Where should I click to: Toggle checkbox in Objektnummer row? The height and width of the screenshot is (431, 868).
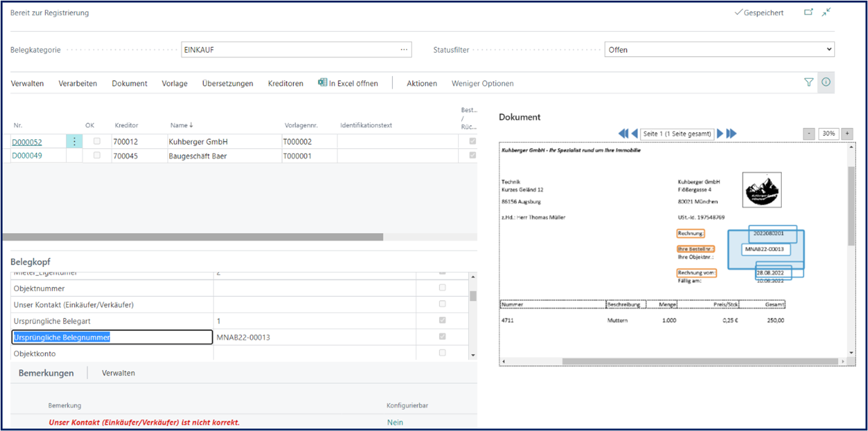coord(442,287)
